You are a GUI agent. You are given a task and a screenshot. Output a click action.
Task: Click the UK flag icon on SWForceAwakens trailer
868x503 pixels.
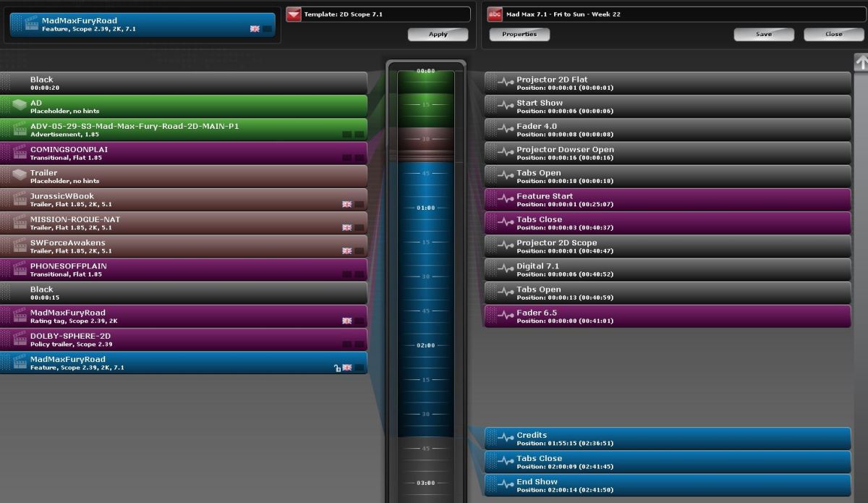[346, 251]
